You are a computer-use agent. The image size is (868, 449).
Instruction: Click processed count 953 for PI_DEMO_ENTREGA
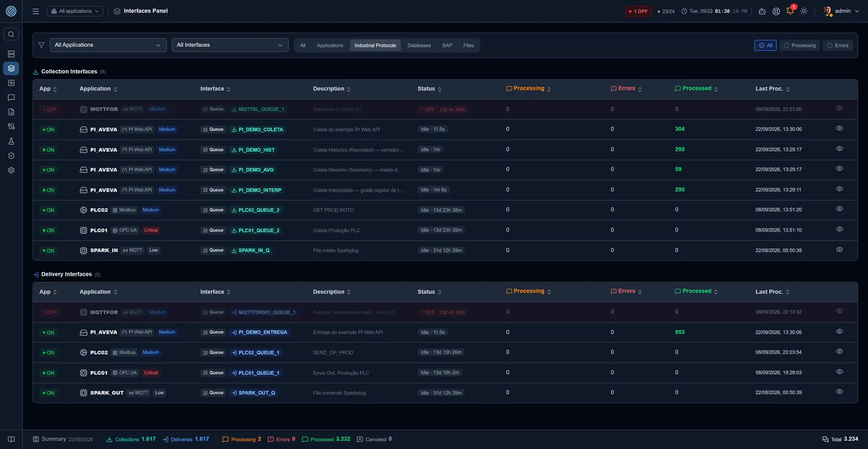(680, 332)
